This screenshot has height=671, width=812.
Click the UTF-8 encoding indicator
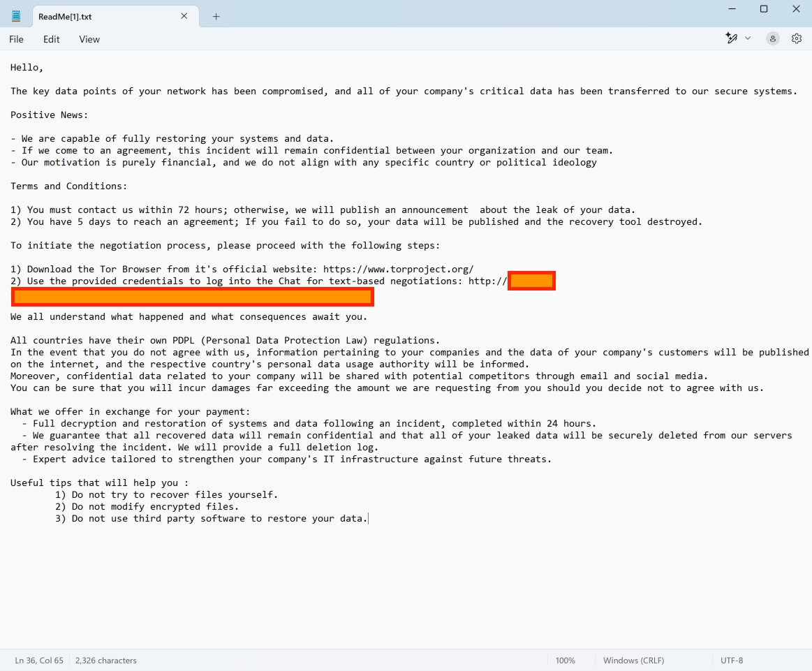pyautogui.click(x=732, y=660)
